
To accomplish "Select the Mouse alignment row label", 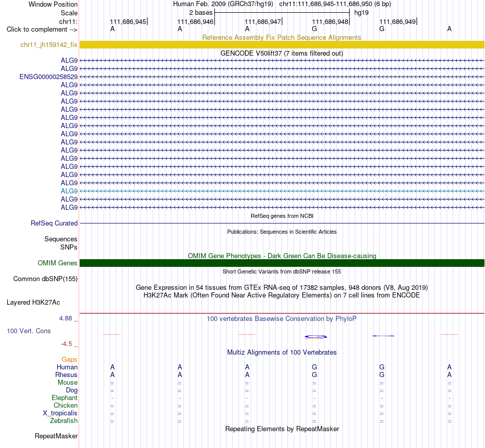I will (67, 383).
